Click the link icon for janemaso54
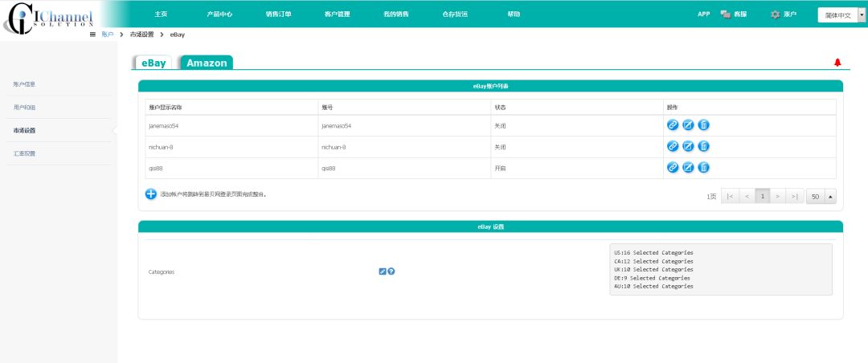The height and width of the screenshot is (363, 868). 673,125
